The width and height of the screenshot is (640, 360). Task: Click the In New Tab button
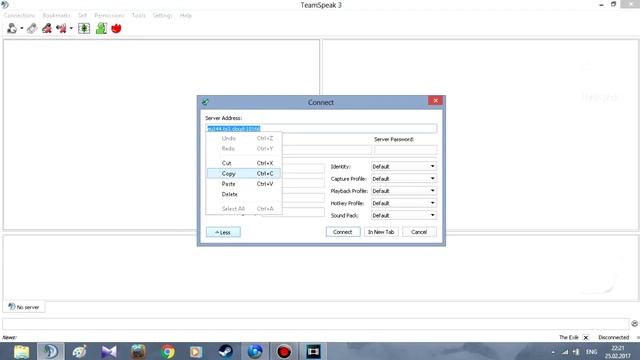(x=381, y=232)
